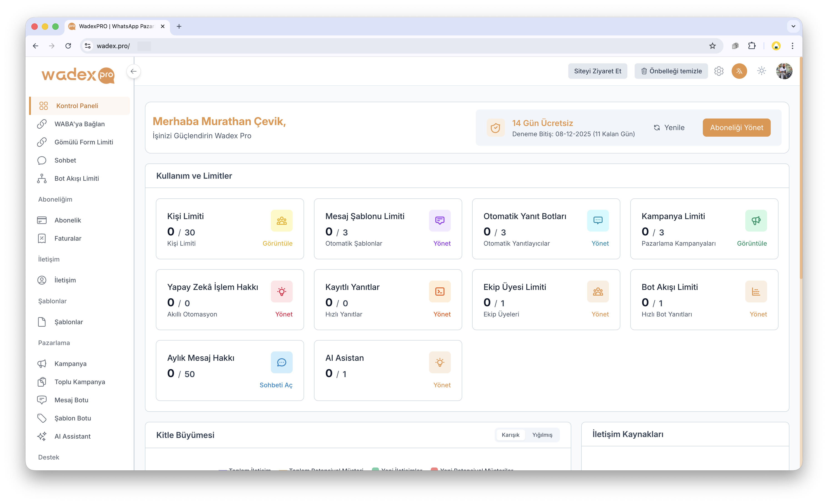Open the settings gear in the header
This screenshot has height=504, width=828.
pos(719,71)
